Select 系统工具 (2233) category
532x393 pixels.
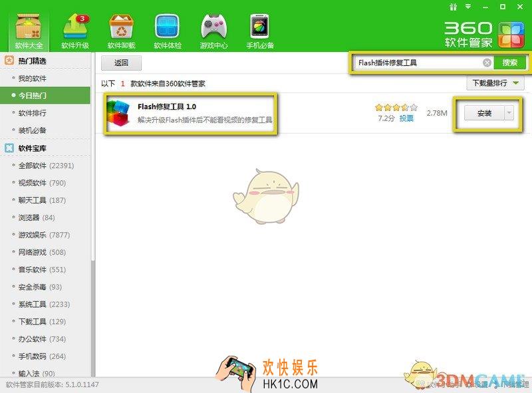click(x=45, y=304)
